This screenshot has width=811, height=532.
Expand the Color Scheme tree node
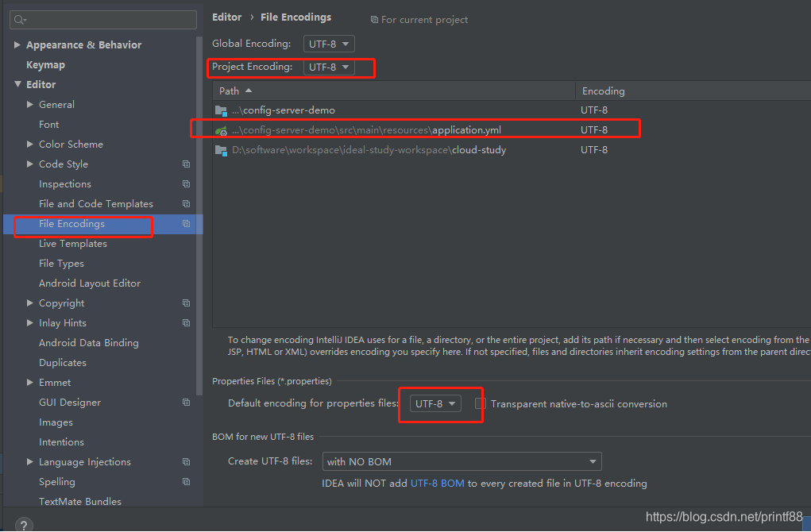click(x=30, y=145)
